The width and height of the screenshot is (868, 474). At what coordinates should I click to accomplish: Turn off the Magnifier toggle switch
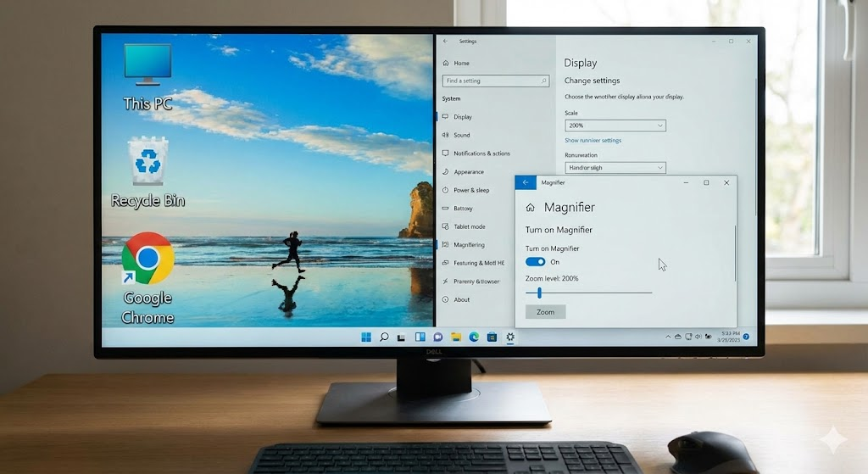click(535, 262)
